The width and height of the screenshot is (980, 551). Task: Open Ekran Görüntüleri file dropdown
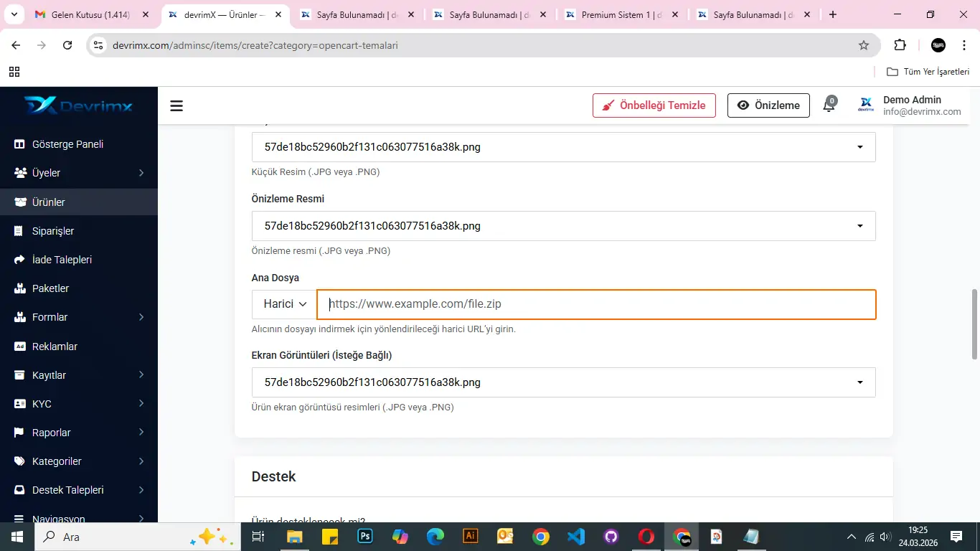coord(563,382)
